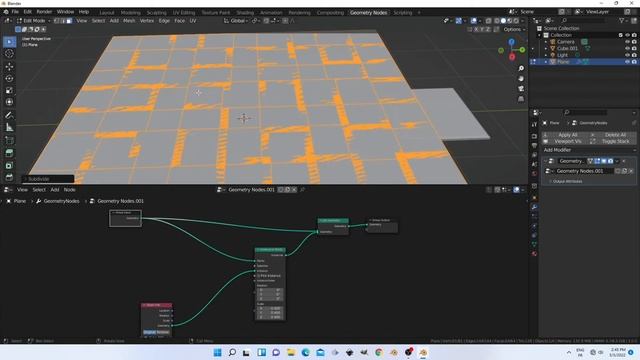
Task: Click the Blender logo menu icon
Action: tap(6, 12)
